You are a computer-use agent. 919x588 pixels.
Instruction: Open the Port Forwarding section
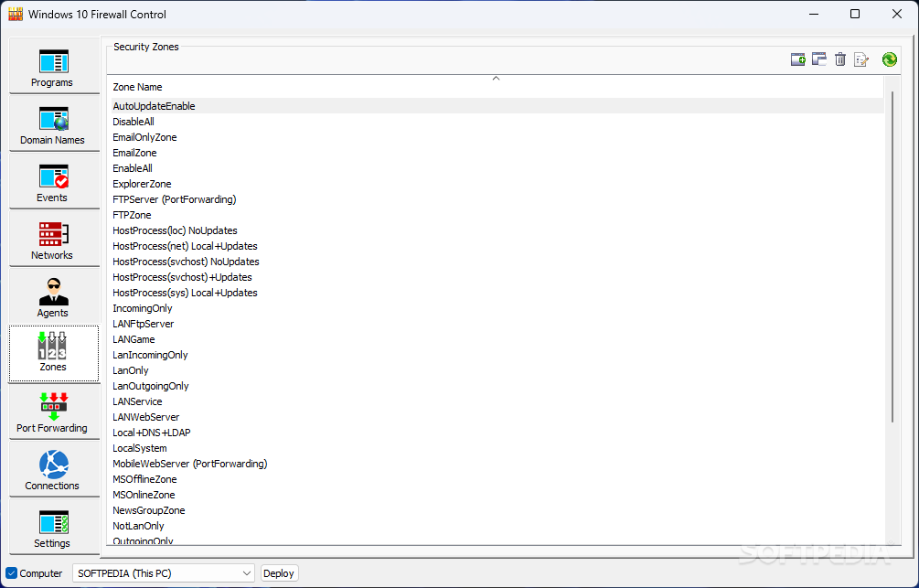(54, 412)
